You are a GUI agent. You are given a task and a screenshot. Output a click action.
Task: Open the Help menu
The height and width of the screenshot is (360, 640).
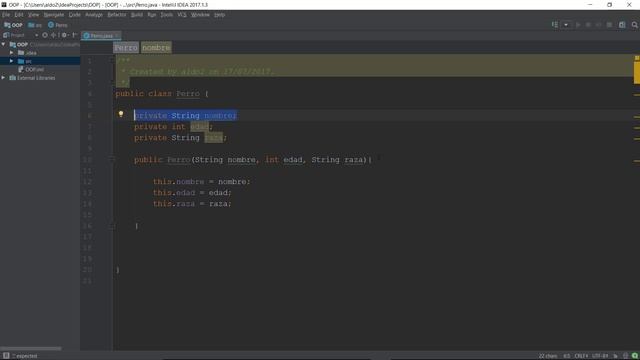(220, 15)
